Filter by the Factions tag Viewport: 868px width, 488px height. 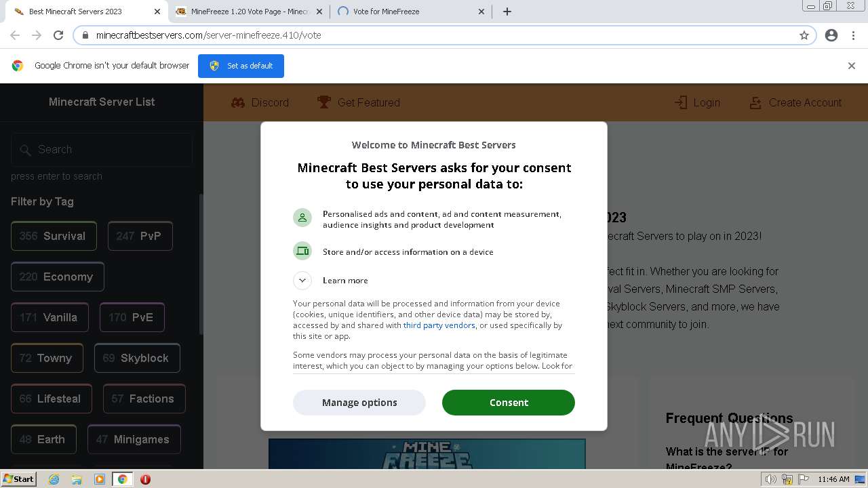pyautogui.click(x=144, y=399)
